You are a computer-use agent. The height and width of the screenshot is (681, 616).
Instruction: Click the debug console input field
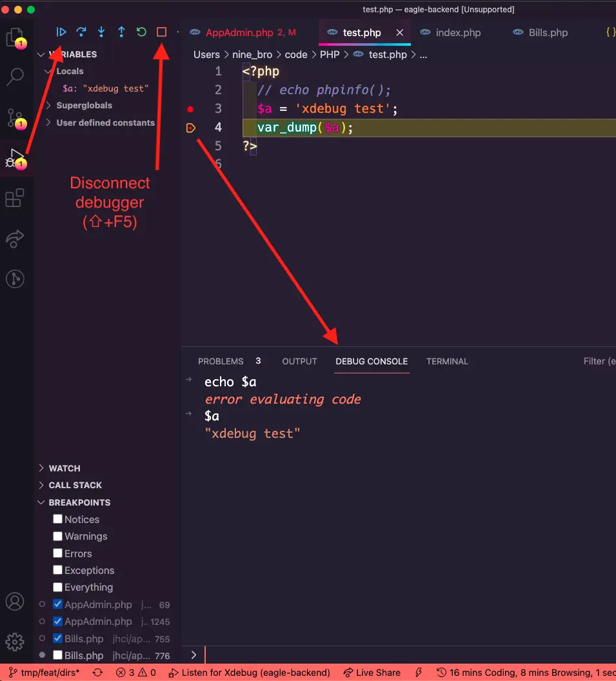[408, 655]
